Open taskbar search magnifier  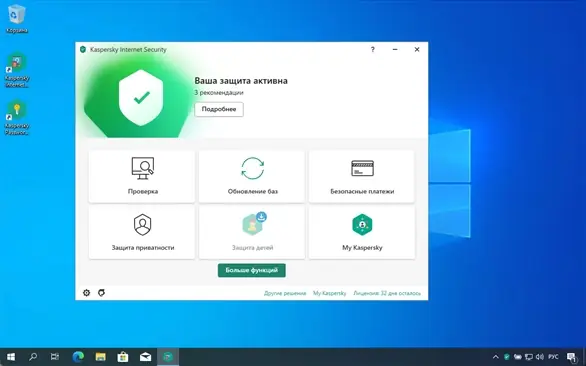(33, 357)
